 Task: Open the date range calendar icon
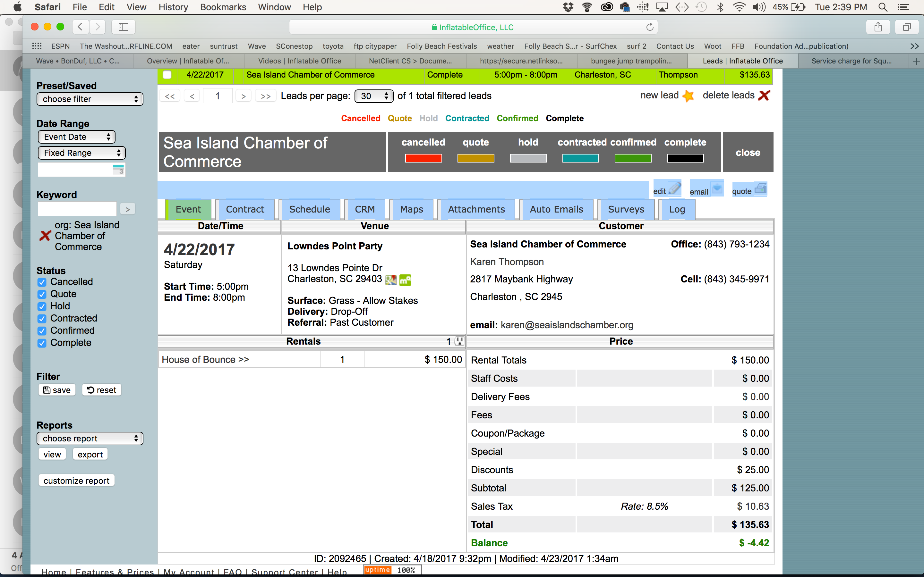coord(119,170)
